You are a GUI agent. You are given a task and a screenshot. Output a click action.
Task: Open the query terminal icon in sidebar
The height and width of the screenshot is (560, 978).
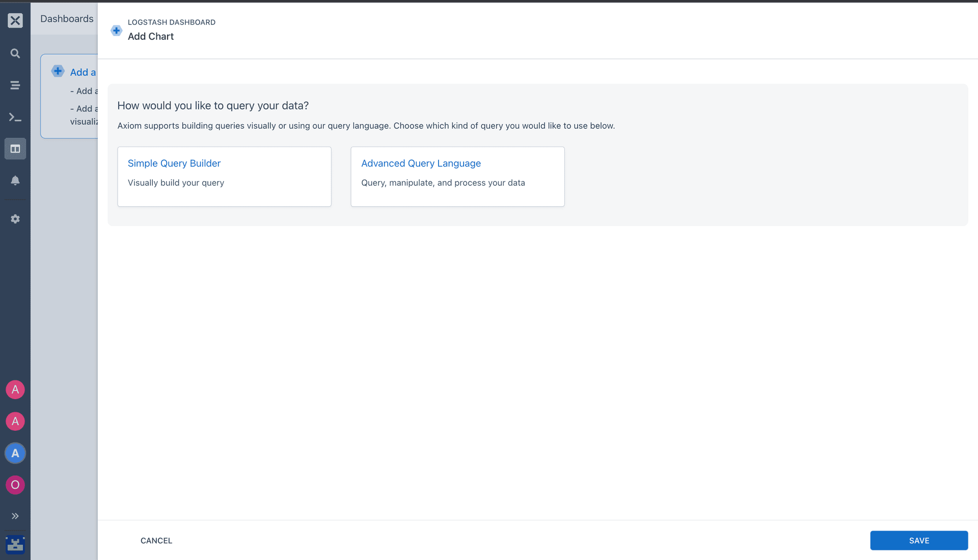click(x=15, y=117)
